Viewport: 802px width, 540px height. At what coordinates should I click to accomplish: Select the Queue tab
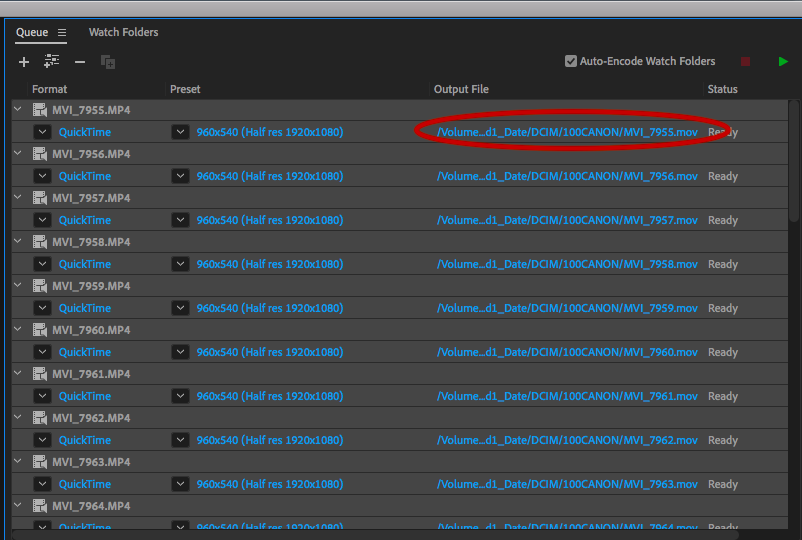point(32,33)
